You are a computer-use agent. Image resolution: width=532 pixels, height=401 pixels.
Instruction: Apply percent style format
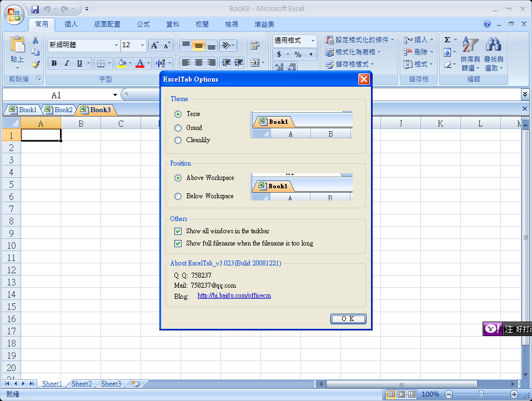pos(298,54)
